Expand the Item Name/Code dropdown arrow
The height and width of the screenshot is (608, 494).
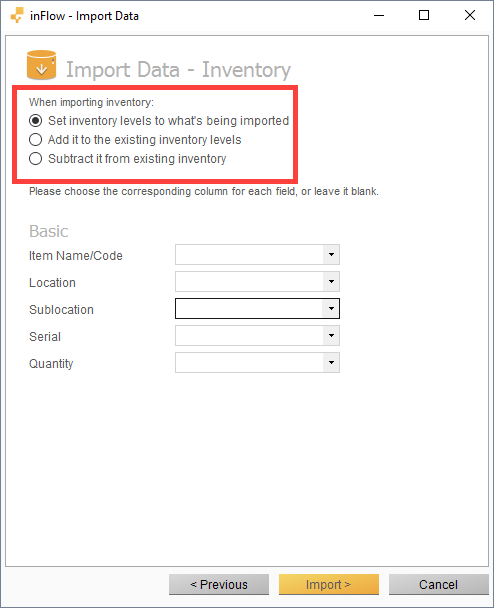pyautogui.click(x=331, y=255)
